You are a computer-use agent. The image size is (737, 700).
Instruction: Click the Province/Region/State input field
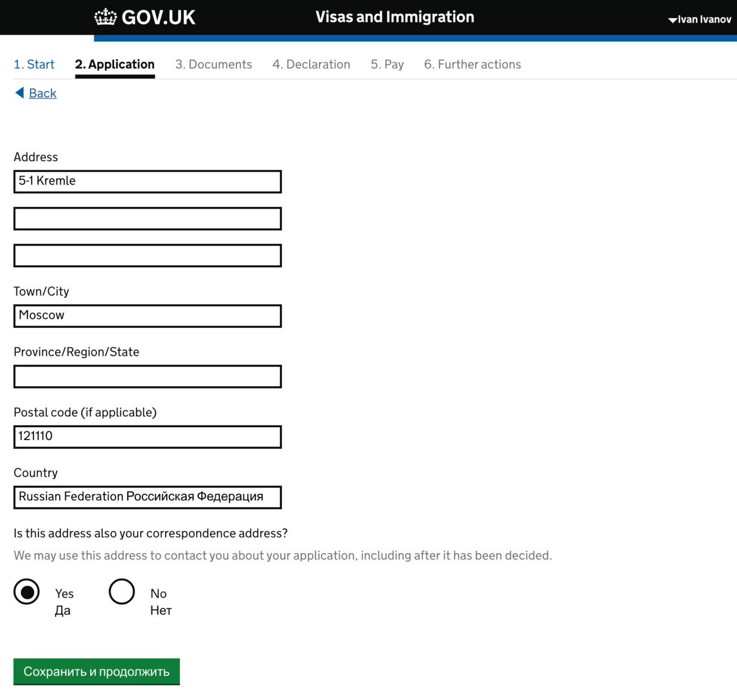tap(147, 377)
